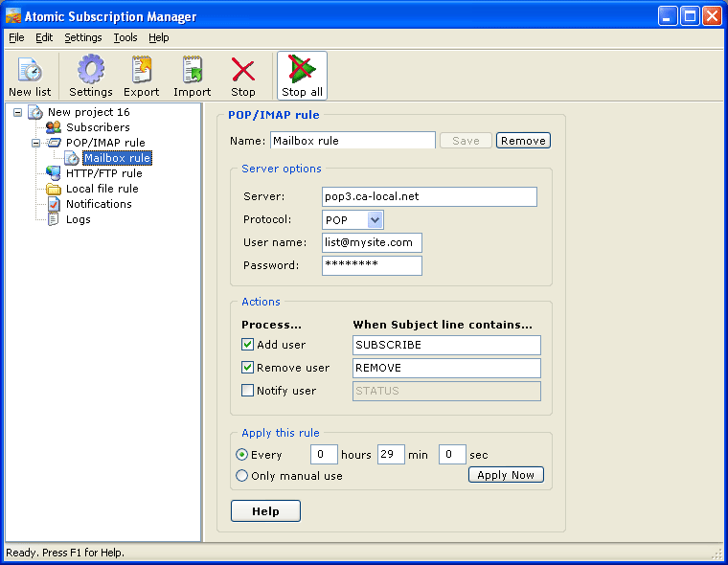
Task: Click the REMOVE subject text field
Action: tap(446, 368)
